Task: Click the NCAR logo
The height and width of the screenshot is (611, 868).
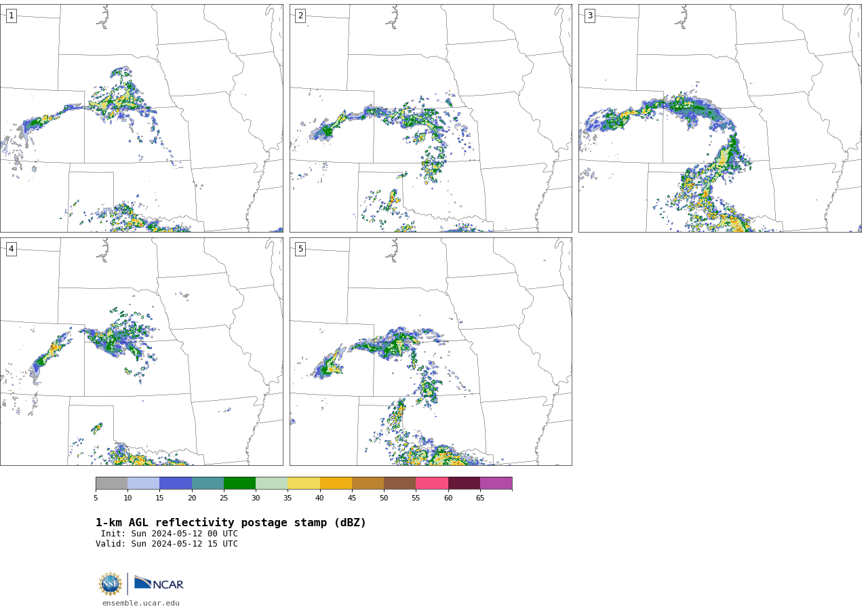Action: coord(159,583)
